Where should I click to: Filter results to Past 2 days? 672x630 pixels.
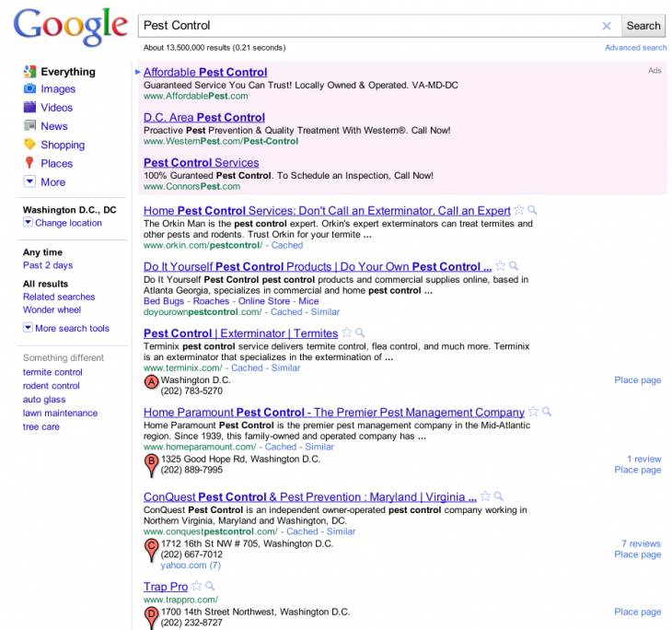[48, 265]
